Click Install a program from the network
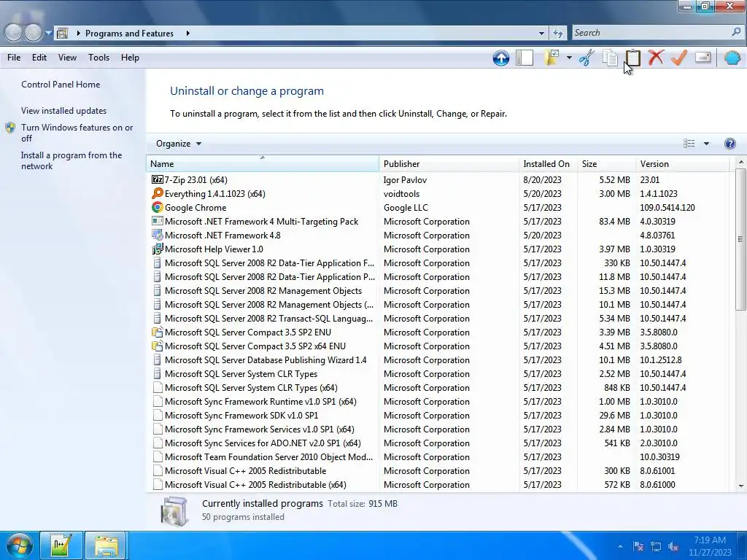This screenshot has width=747, height=560. (x=71, y=160)
